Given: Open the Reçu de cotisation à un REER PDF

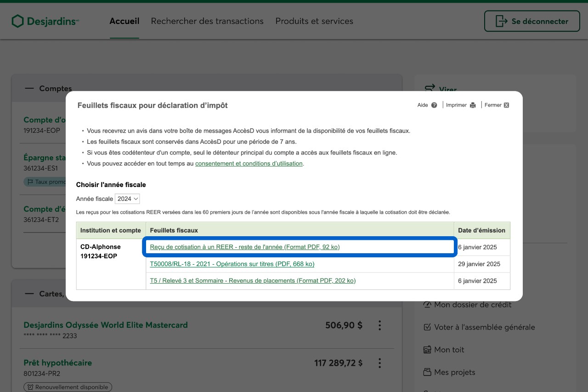Looking at the screenshot, I should coord(244,247).
